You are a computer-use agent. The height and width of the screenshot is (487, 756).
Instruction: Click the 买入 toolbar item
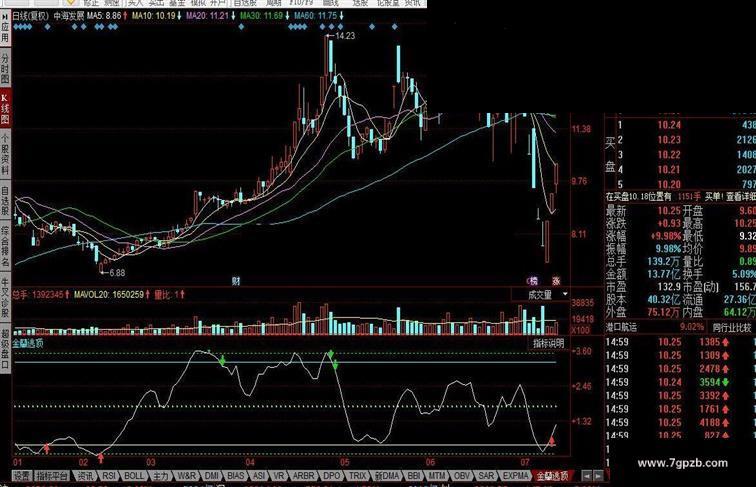point(136,3)
